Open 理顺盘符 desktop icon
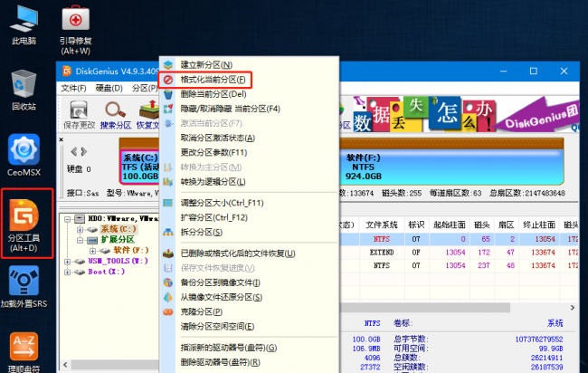This screenshot has height=373, width=588. [24, 352]
